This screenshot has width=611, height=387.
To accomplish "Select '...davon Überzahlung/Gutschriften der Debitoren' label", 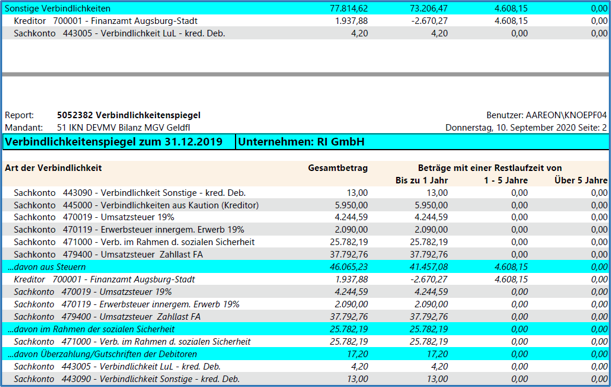I will (102, 354).
